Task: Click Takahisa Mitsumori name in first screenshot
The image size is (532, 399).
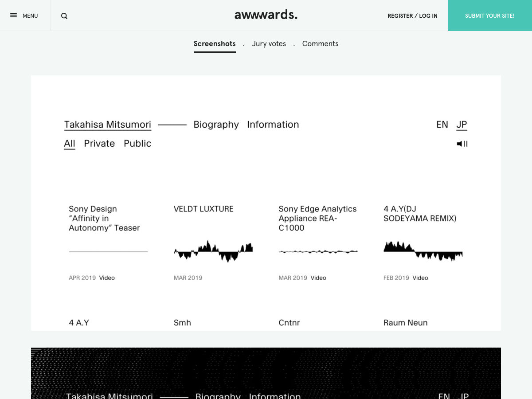Action: point(108,125)
